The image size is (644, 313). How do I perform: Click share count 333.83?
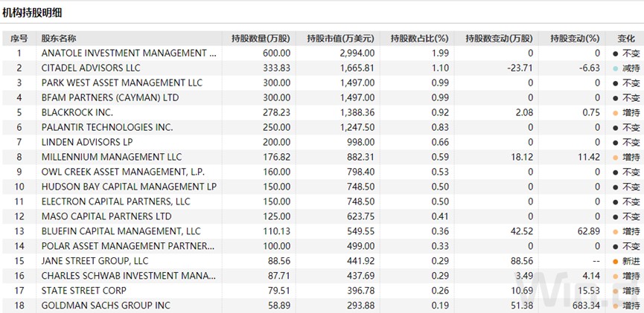click(x=276, y=68)
